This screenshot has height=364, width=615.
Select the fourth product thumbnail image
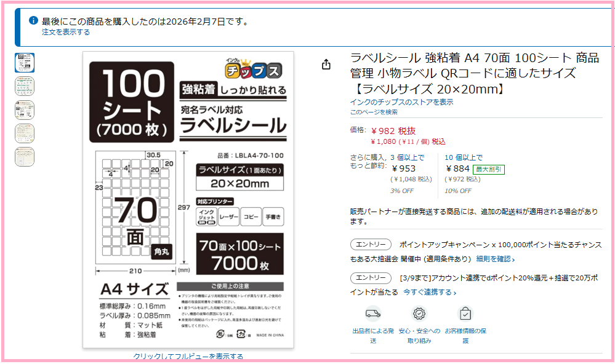25,133
